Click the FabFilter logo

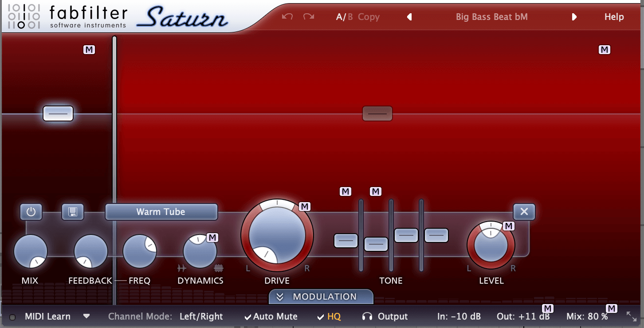click(69, 16)
